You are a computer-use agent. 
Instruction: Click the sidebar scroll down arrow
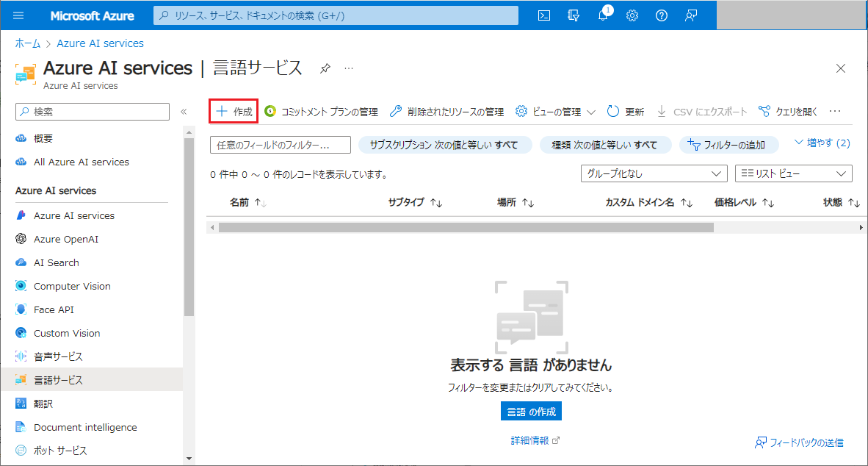(189, 458)
